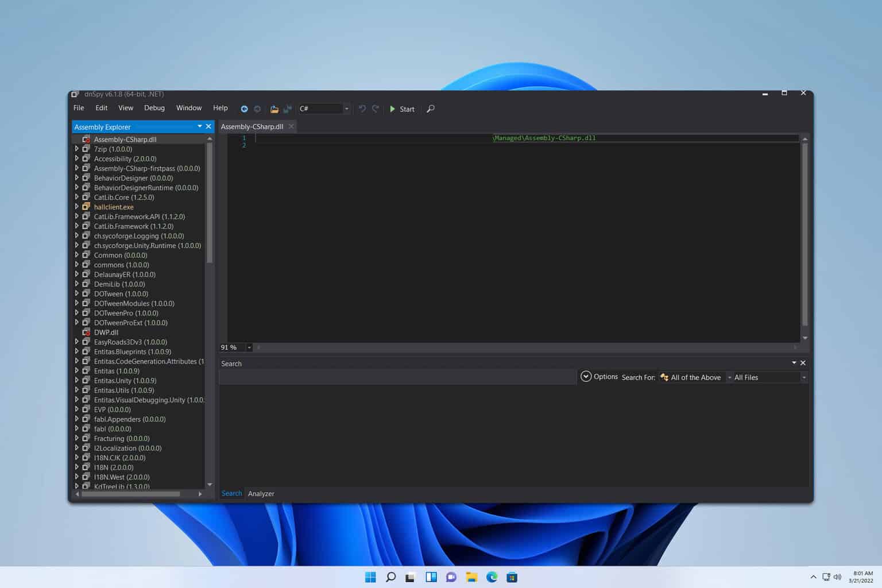Open Assembly Explorer panel options arrow

(200, 126)
